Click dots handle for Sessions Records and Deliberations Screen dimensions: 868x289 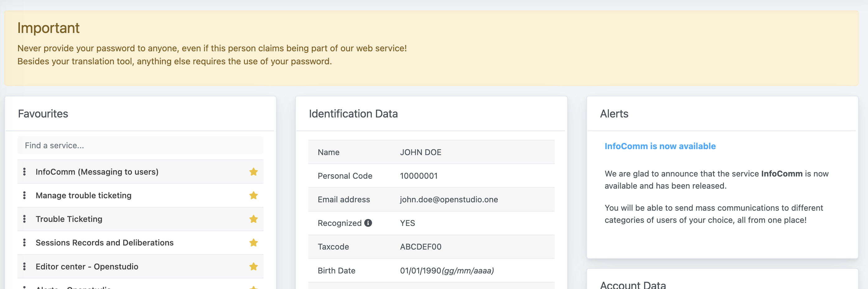click(24, 243)
